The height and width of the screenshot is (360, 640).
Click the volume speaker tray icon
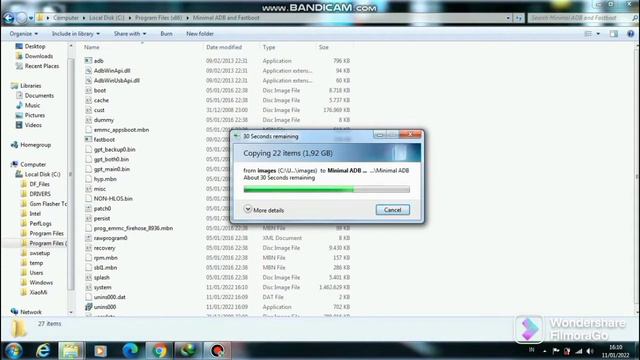[x=589, y=351]
